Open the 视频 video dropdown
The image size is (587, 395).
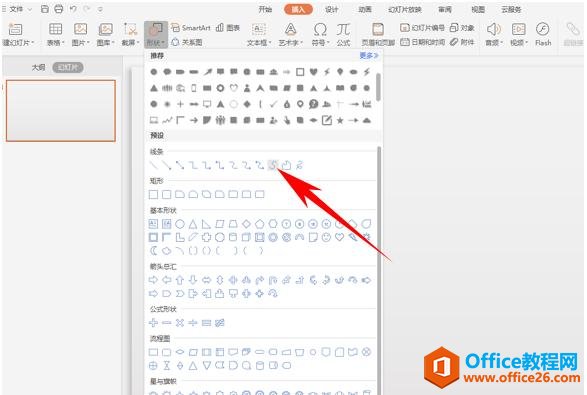(518, 34)
